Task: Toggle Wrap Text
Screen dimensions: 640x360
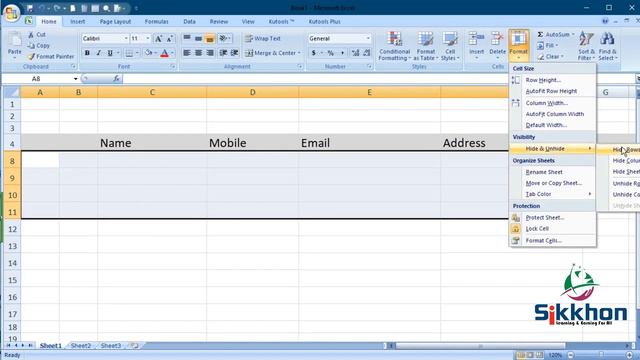Action: (x=262, y=39)
